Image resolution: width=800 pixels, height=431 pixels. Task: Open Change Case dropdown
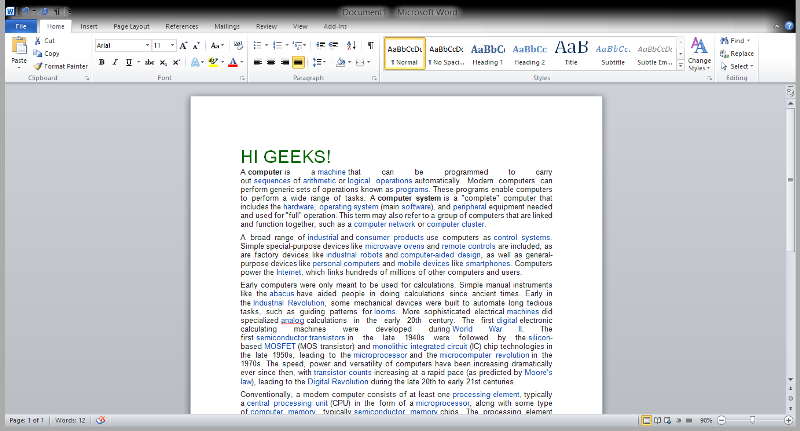coord(217,45)
